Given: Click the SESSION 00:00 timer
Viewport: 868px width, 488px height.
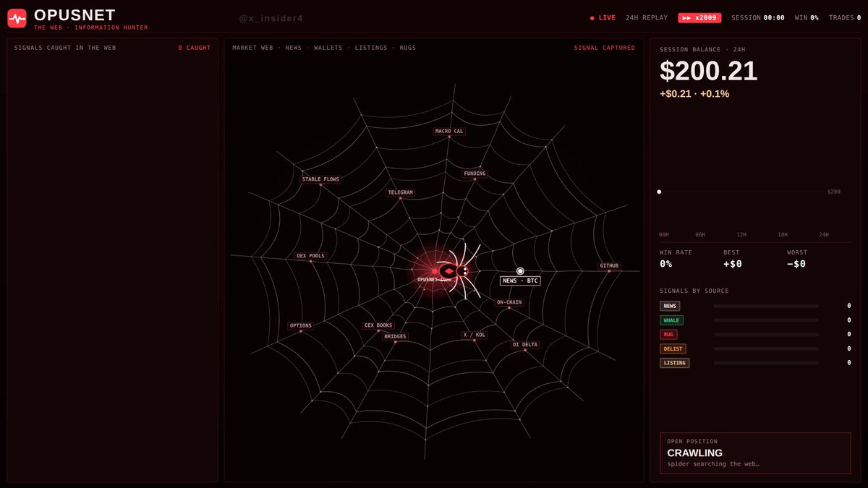Looking at the screenshot, I should click(758, 17).
